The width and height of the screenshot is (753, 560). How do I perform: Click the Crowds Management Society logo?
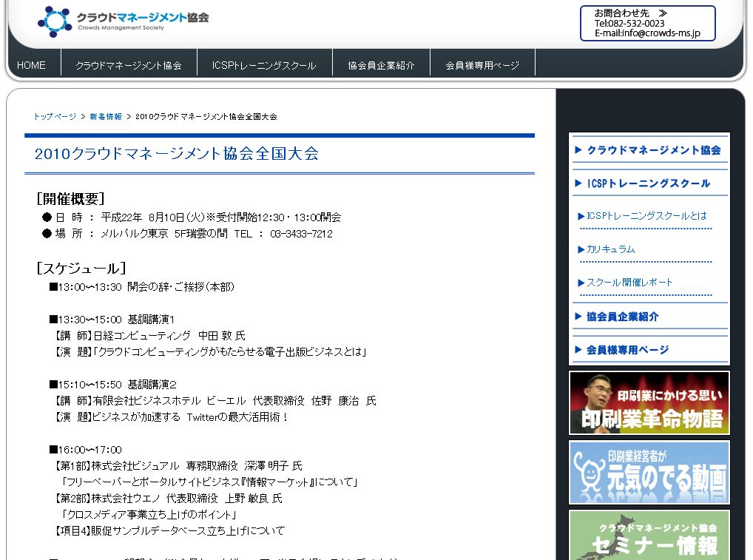click(123, 21)
